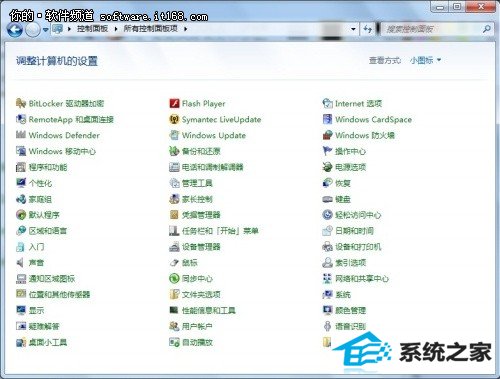This screenshot has height=379, width=500.
Task: Open the 操作中心 flag icon
Action: 328,151
